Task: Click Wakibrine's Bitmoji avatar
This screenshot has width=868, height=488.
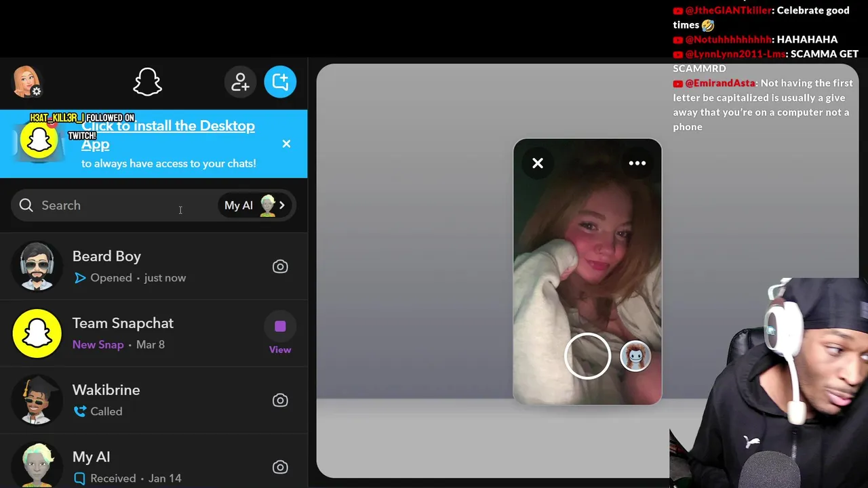Action: click(37, 400)
